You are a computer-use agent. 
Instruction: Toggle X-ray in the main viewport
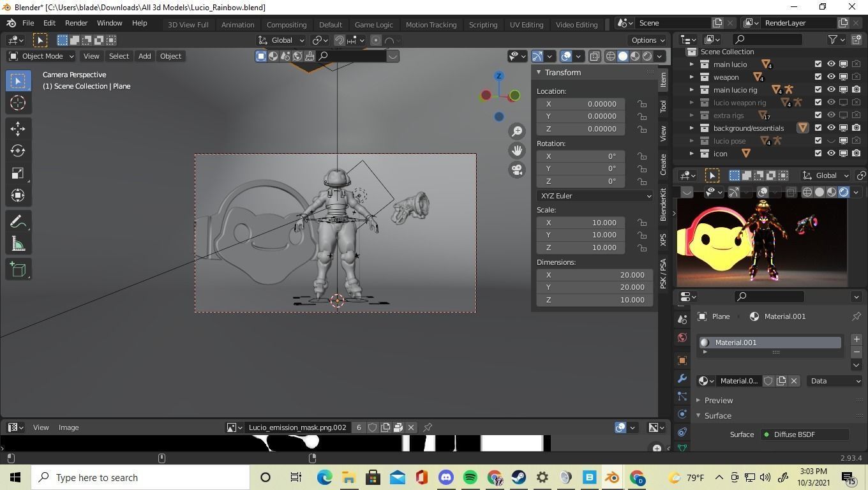tap(595, 56)
